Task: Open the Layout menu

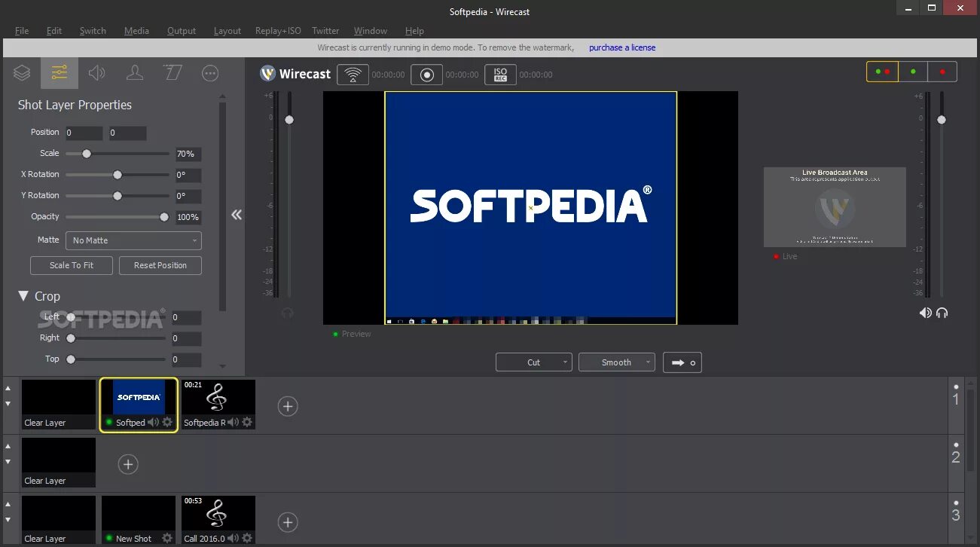Action: [227, 31]
